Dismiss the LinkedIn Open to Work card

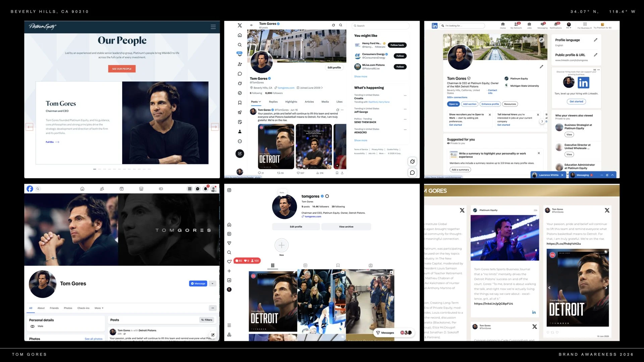[x=490, y=115]
